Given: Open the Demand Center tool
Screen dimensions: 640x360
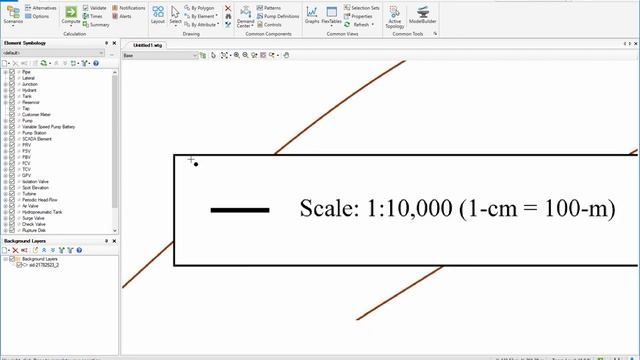Looking at the screenshot, I should click(x=245, y=17).
